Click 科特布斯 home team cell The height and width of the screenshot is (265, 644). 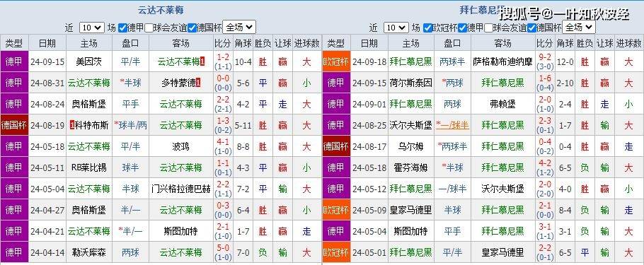click(88, 125)
